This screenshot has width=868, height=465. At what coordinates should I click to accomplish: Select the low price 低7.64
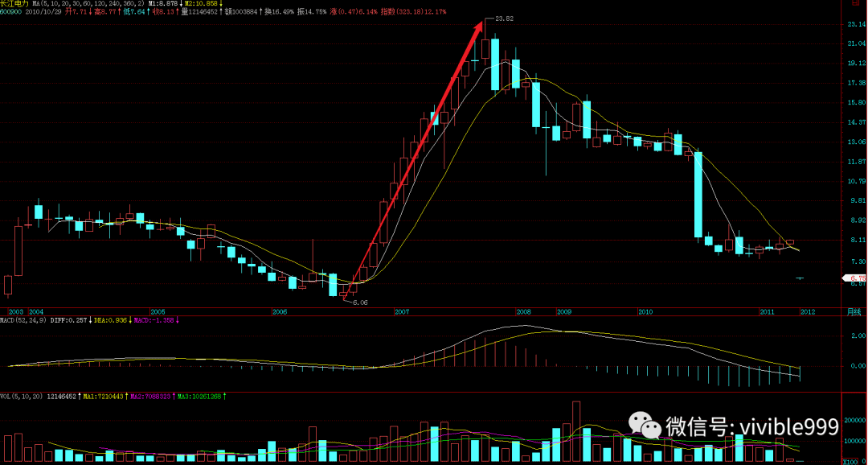click(x=134, y=11)
